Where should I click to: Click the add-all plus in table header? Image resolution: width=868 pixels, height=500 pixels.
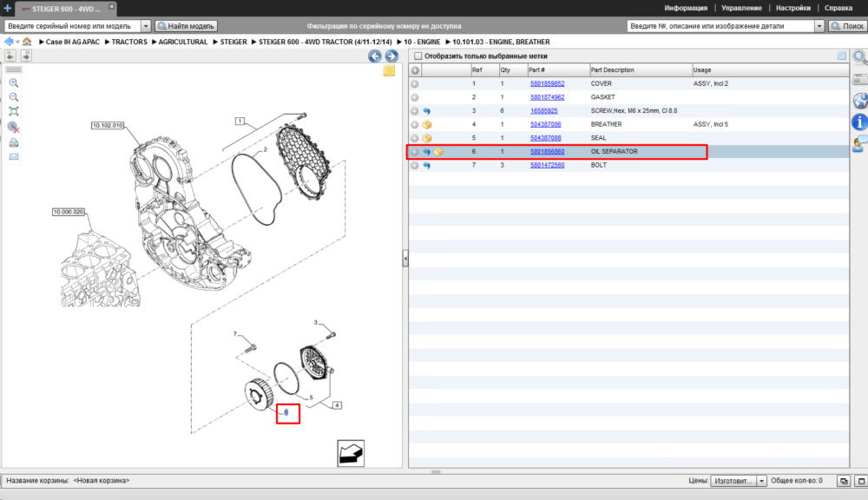tap(415, 70)
